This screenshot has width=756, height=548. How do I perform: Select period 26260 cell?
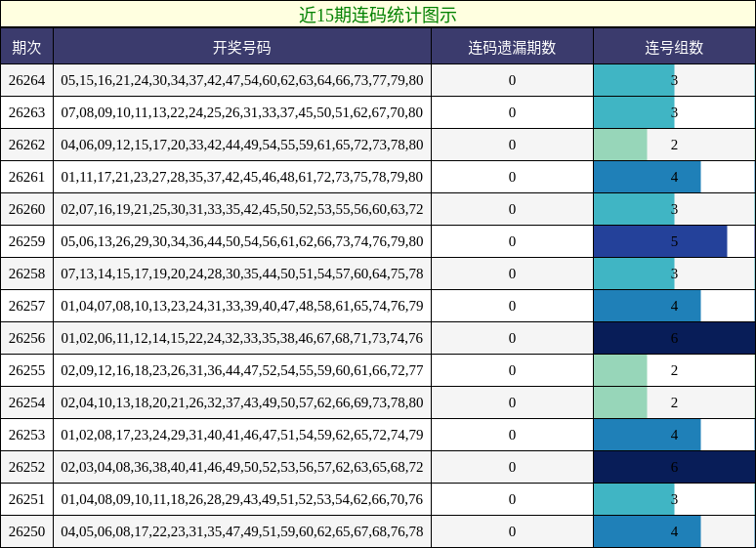click(x=26, y=209)
